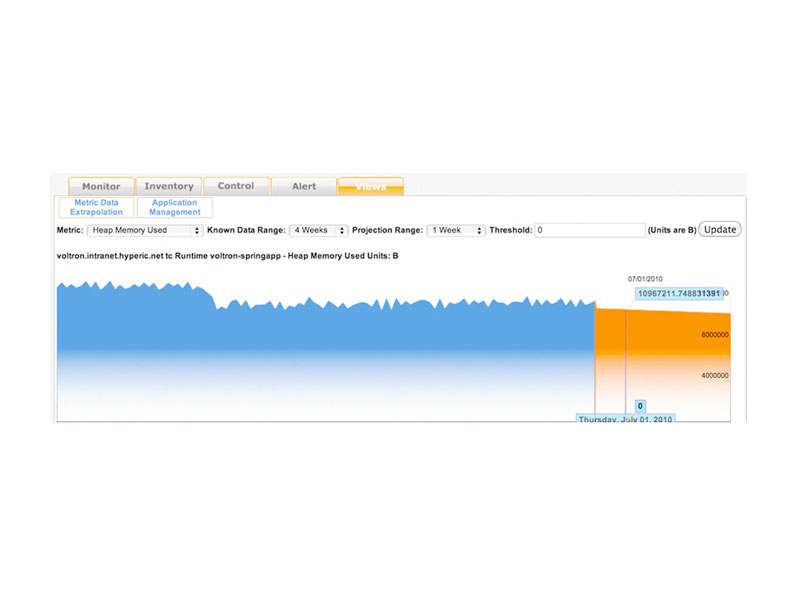The height and width of the screenshot is (600, 800).
Task: Focus the Threshold input field
Action: pos(590,230)
